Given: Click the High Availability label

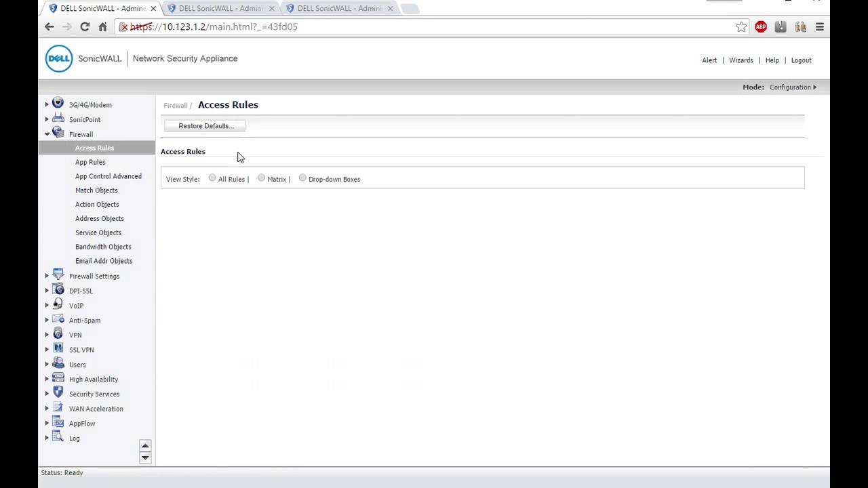Looking at the screenshot, I should (94, 380).
